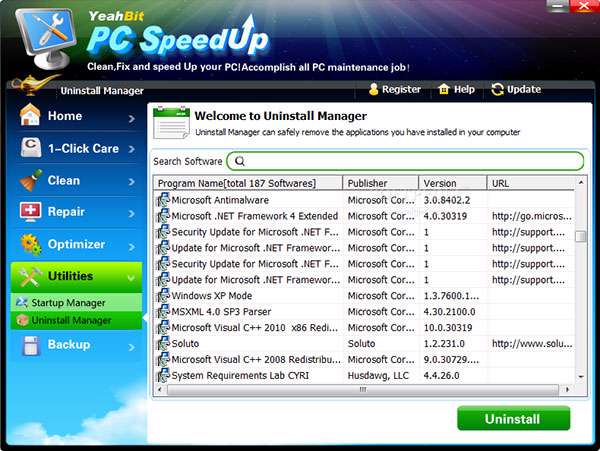This screenshot has height=451, width=600.
Task: Open Startup Manager submenu item
Action: 68,302
